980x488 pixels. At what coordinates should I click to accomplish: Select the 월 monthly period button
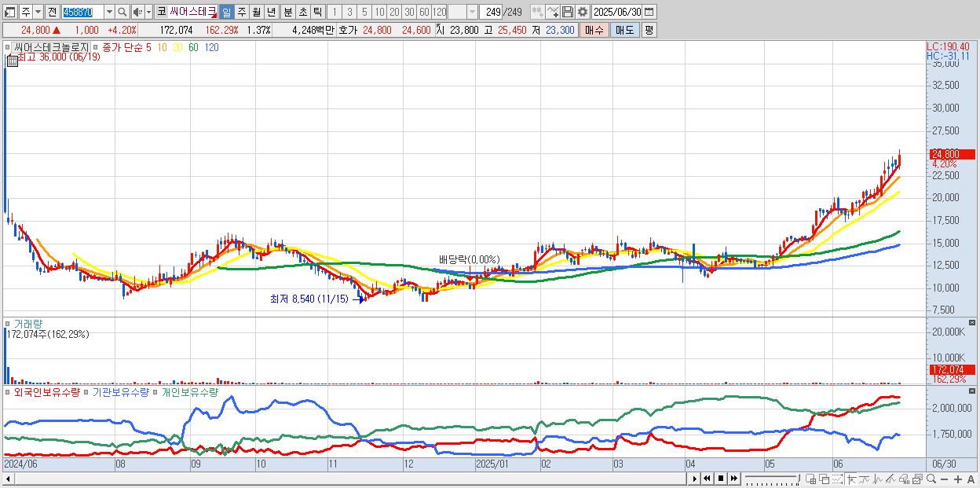256,12
